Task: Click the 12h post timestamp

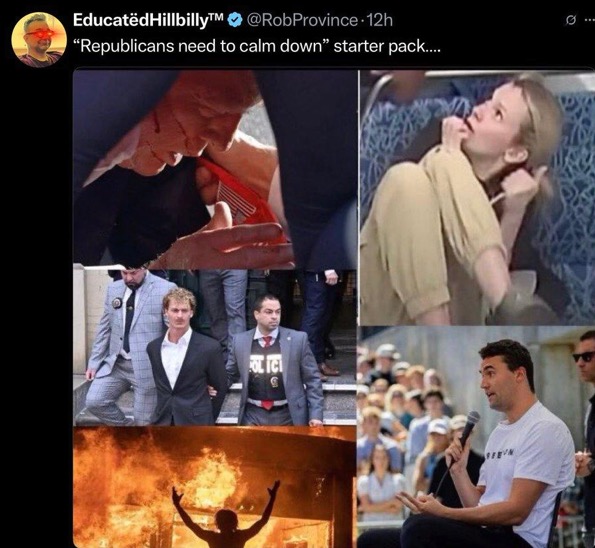Action: tap(380, 20)
